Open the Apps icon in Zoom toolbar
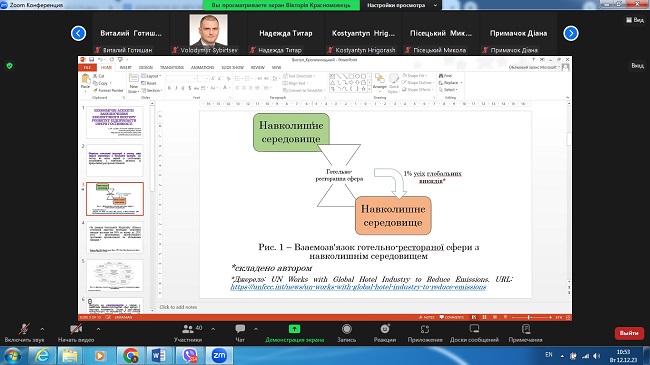 (x=425, y=329)
